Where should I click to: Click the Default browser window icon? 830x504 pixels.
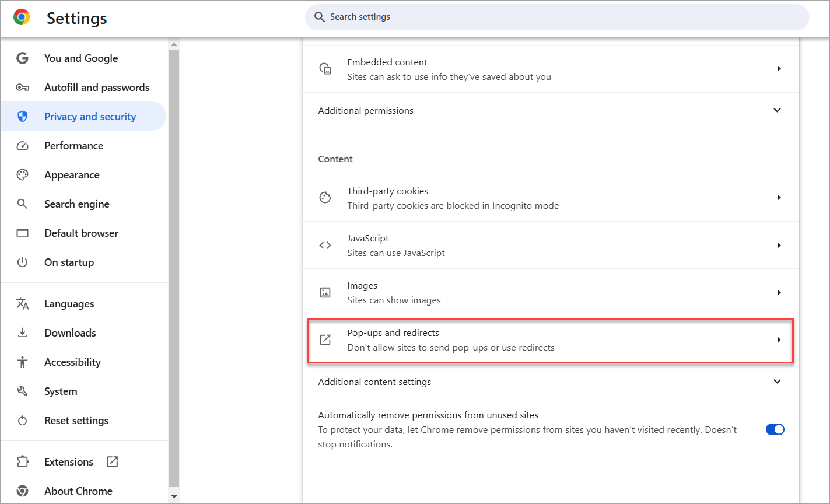[22, 233]
